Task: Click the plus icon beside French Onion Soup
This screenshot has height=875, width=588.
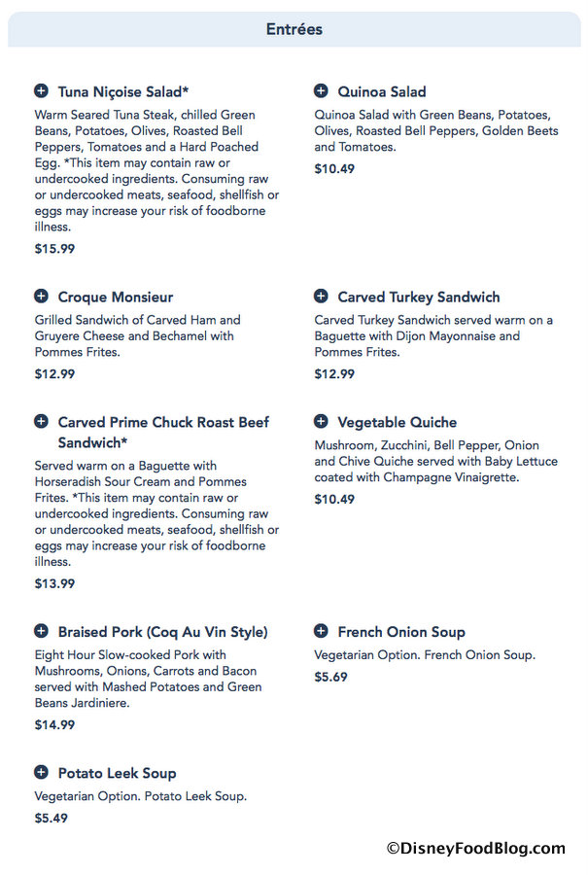Action: pyautogui.click(x=321, y=632)
